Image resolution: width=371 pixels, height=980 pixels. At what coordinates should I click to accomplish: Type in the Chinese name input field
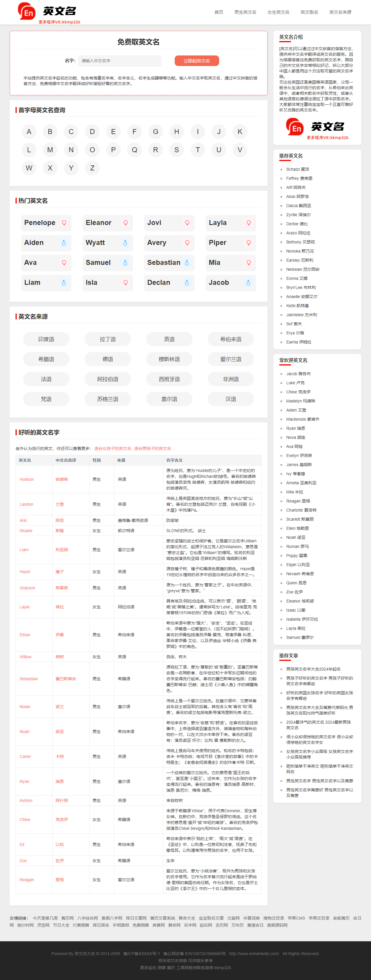[x=120, y=61]
